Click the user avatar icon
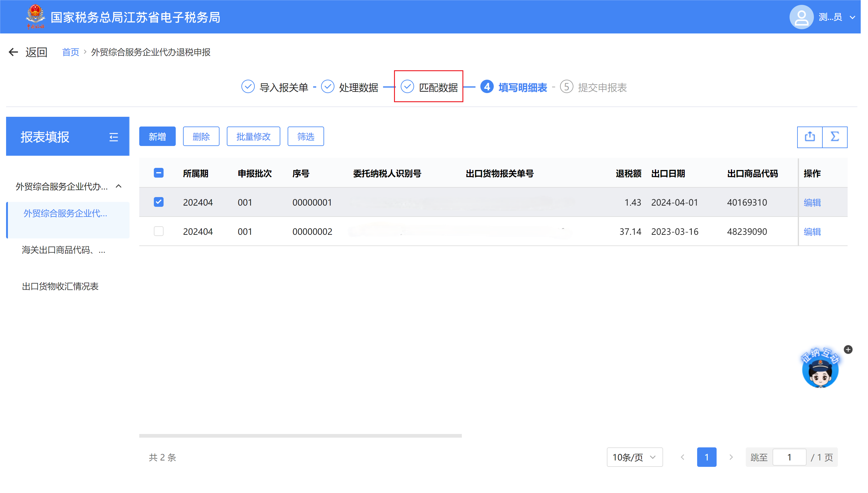Viewport: 868px width, 493px height. click(x=801, y=17)
